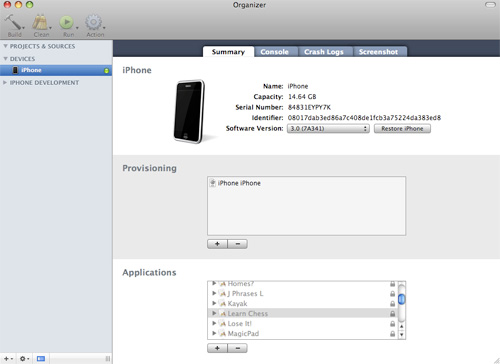Click the Kayak app icon
The width and height of the screenshot is (500, 364).
click(x=222, y=304)
